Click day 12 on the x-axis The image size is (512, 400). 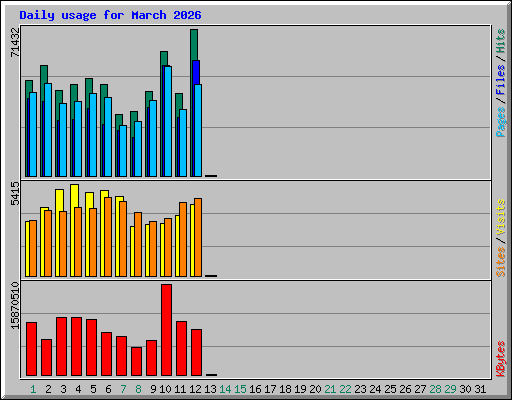(x=195, y=389)
